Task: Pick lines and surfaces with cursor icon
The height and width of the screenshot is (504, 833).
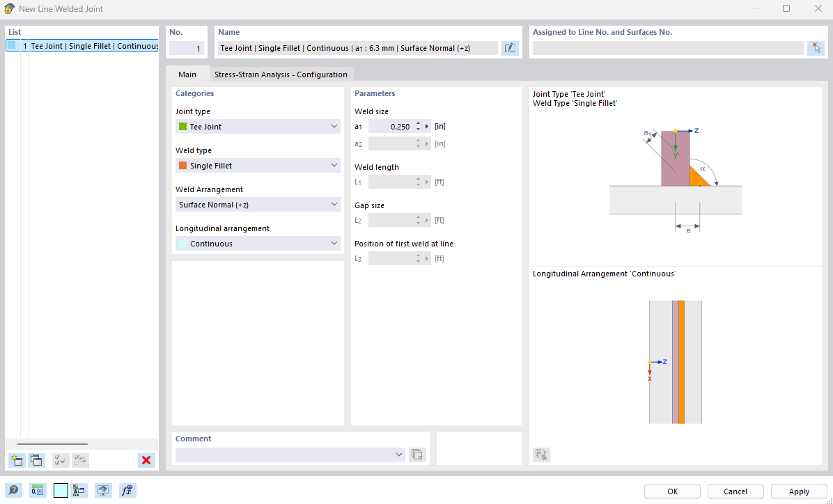Action: (816, 48)
